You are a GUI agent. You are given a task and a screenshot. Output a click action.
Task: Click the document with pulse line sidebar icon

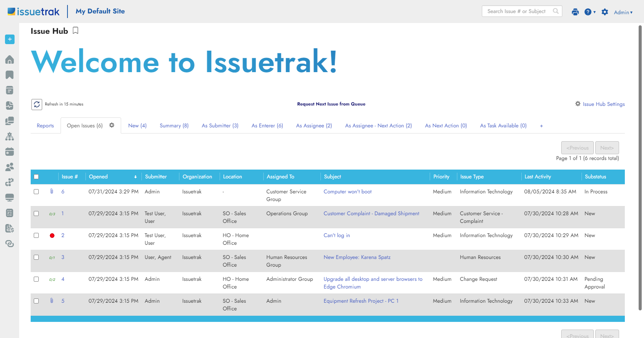[10, 106]
